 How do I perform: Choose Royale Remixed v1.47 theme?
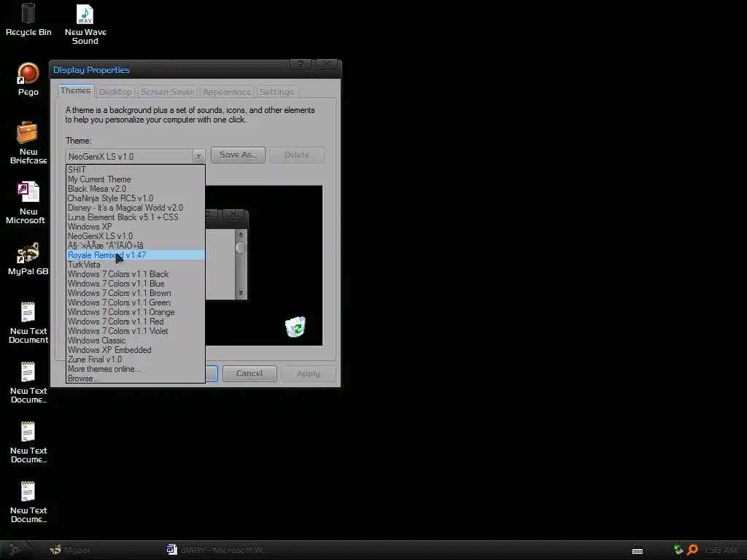point(135,255)
